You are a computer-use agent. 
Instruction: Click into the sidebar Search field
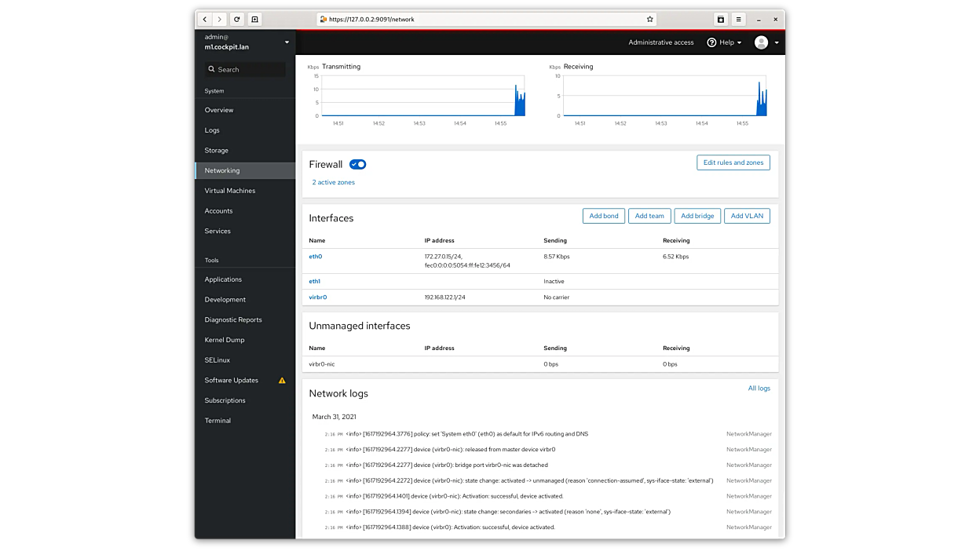pyautogui.click(x=247, y=70)
